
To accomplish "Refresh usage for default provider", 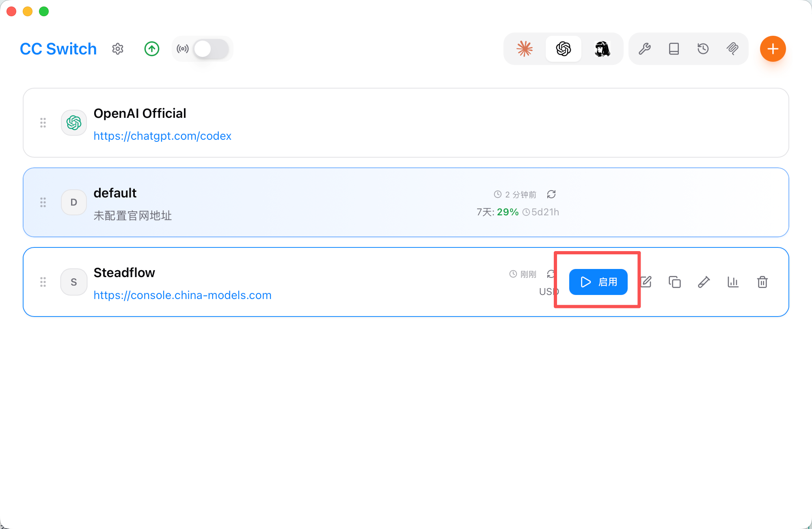I will pyautogui.click(x=551, y=194).
